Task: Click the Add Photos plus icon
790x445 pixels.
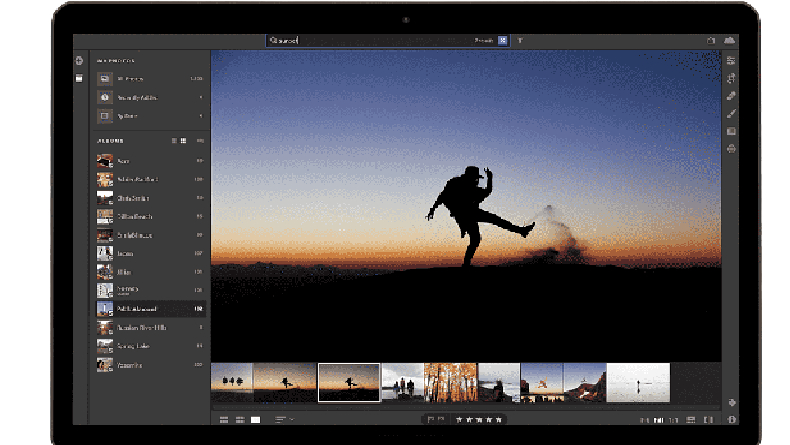Action: 79,60
